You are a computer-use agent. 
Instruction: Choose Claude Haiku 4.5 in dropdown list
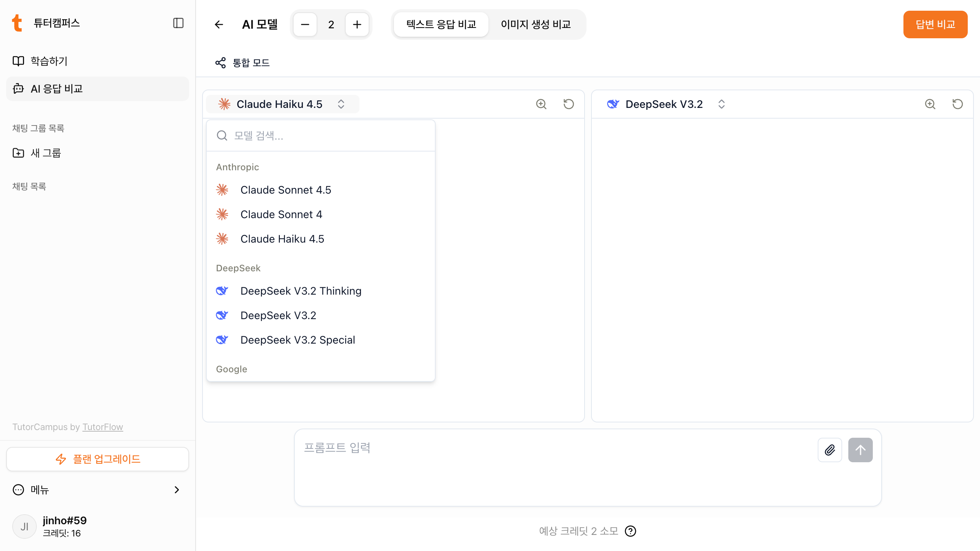point(321,239)
